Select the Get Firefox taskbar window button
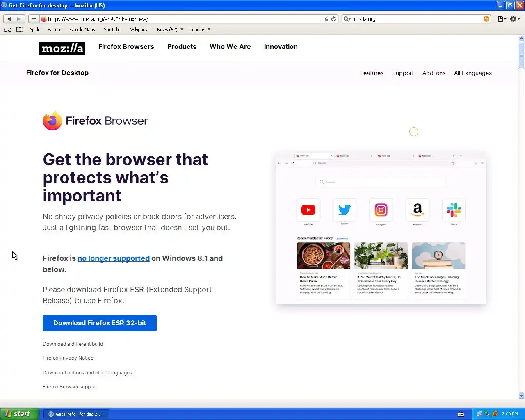Viewport: 525px width, 420px height. (76, 414)
